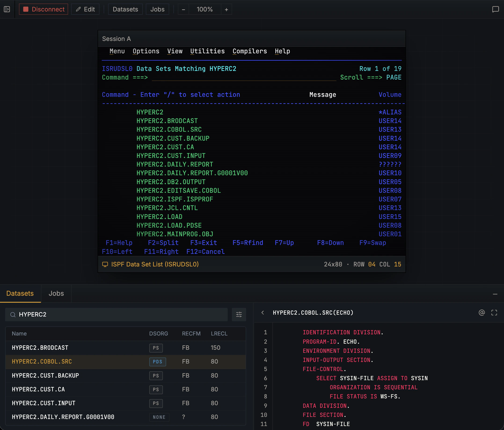
Task: Select HYPERC2.LOAD.PDSE in terminal
Action: [x=169, y=226]
